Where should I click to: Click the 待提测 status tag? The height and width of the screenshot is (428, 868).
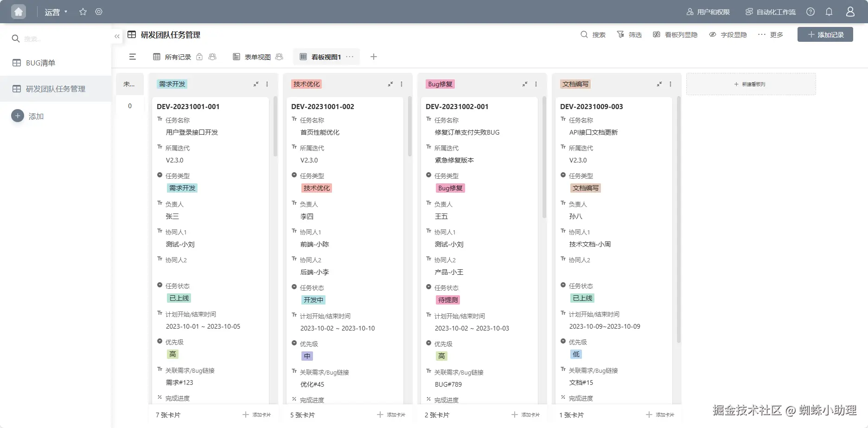pos(448,300)
